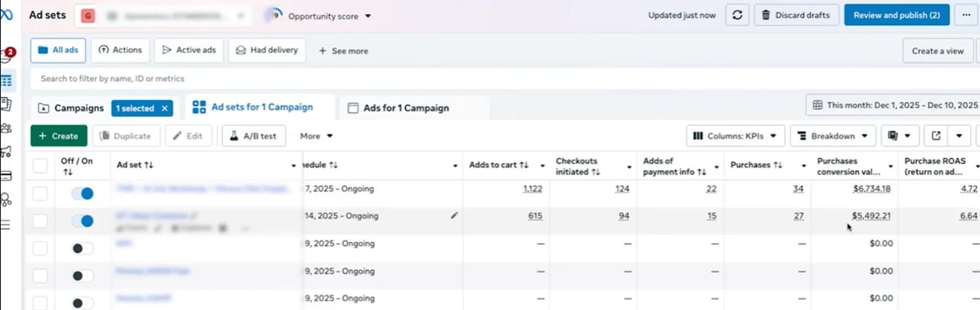
Task: Expand the Opportunity score dropdown
Action: pyautogui.click(x=367, y=16)
